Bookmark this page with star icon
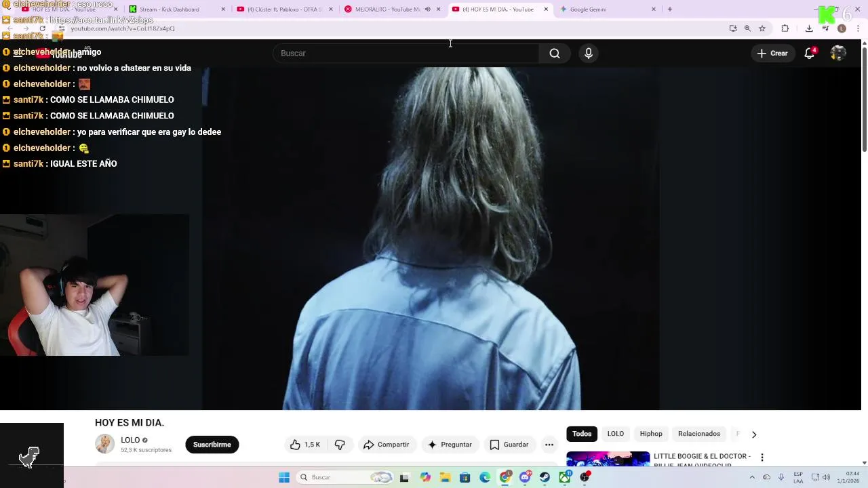Screen dimensions: 868x488 pyautogui.click(x=762, y=28)
